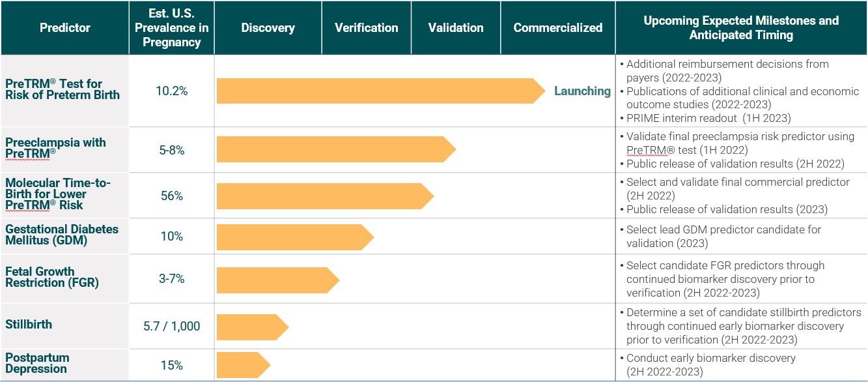Click Molecular Time-to-Birth row label
The height and width of the screenshot is (382, 868).
[x=58, y=194]
